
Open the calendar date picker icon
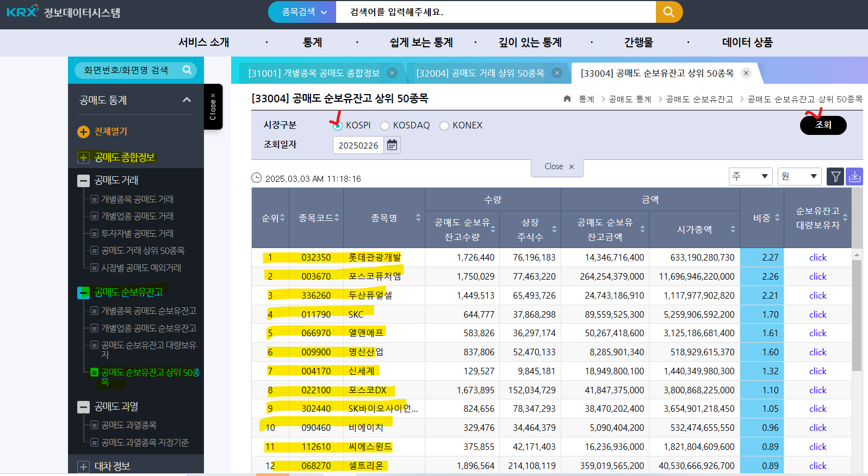[392, 145]
